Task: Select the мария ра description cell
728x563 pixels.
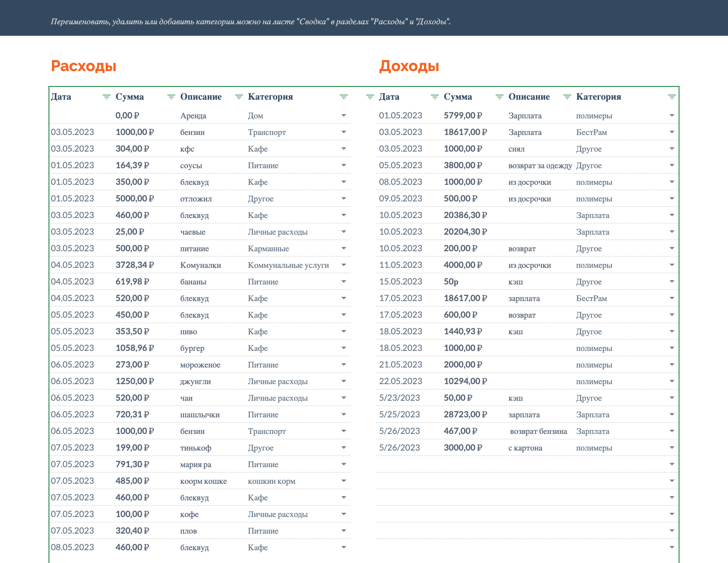Action: pyautogui.click(x=195, y=464)
